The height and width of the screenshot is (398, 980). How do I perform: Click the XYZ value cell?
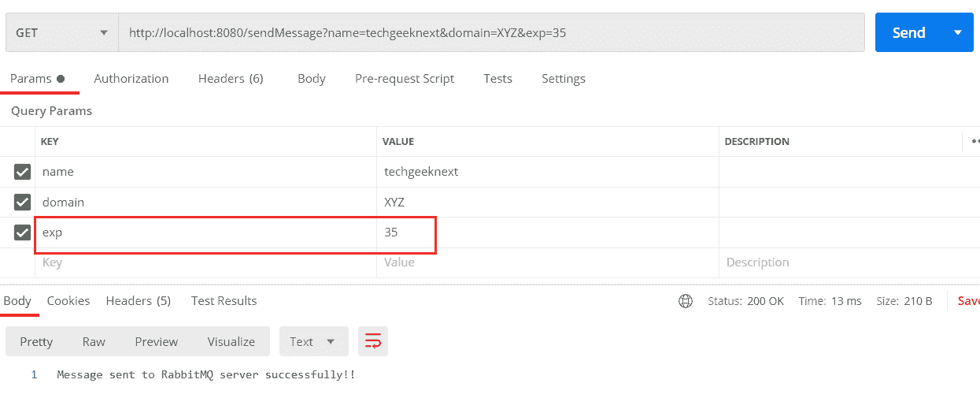click(x=548, y=203)
